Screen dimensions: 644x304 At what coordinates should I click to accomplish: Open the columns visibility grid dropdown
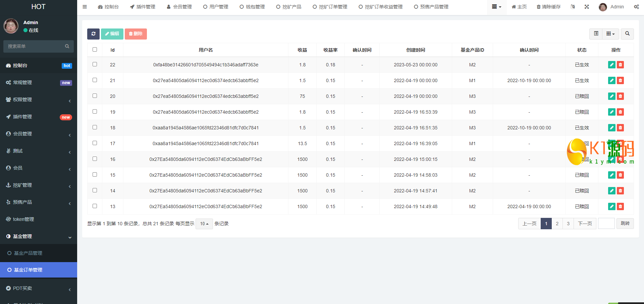[x=610, y=34]
